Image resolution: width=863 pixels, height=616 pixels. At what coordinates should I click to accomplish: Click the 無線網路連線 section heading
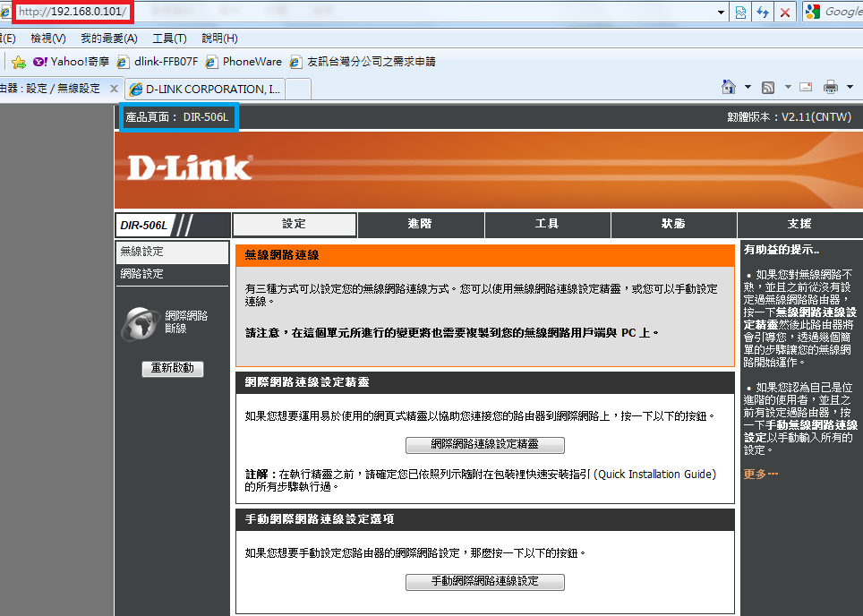pos(282,255)
